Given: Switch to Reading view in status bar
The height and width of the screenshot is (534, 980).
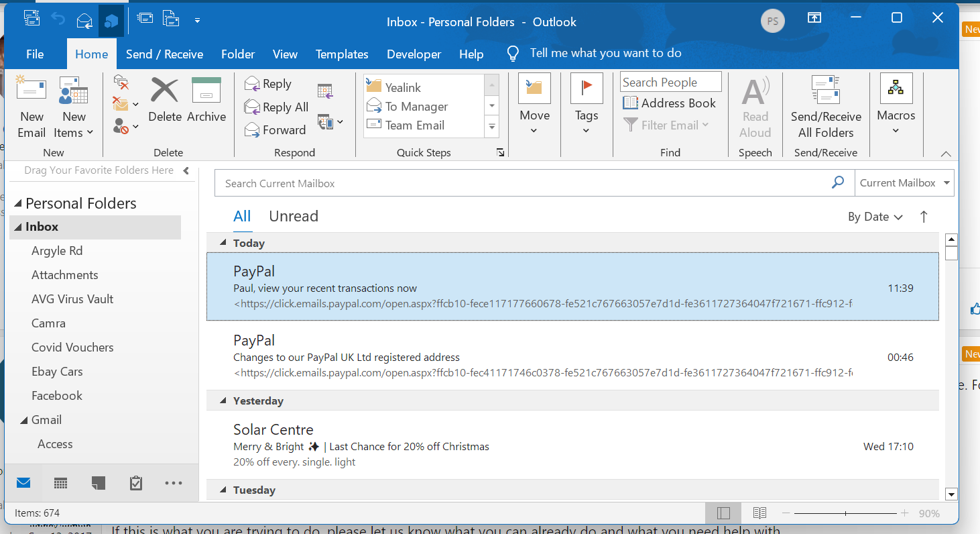Looking at the screenshot, I should pyautogui.click(x=759, y=513).
